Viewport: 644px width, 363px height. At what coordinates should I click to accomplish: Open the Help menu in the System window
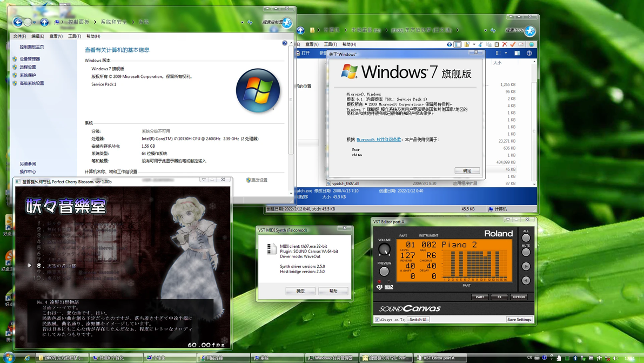[93, 36]
